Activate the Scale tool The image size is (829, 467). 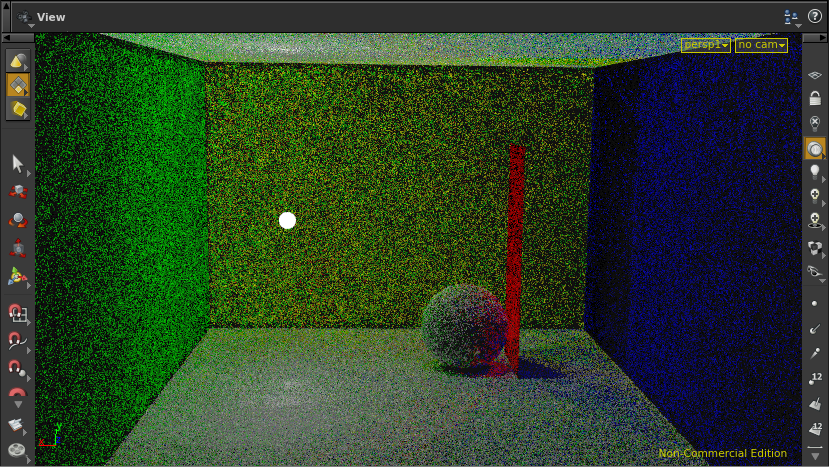pyautogui.click(x=17, y=248)
